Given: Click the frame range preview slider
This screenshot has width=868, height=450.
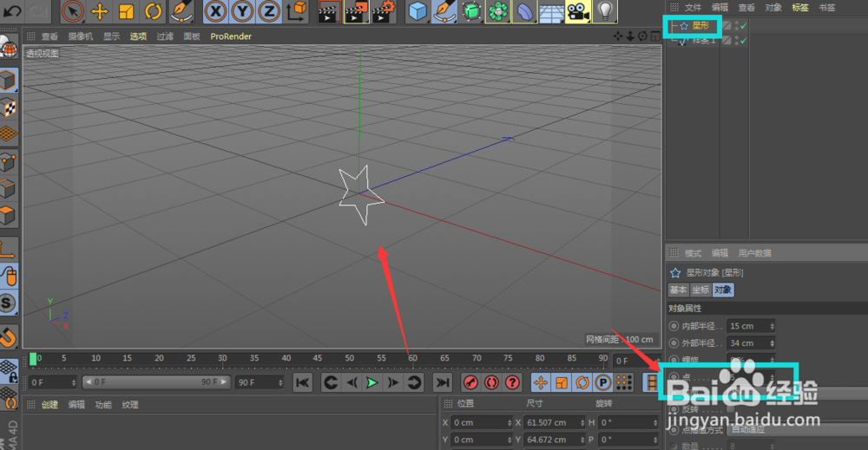Looking at the screenshot, I should [x=156, y=382].
